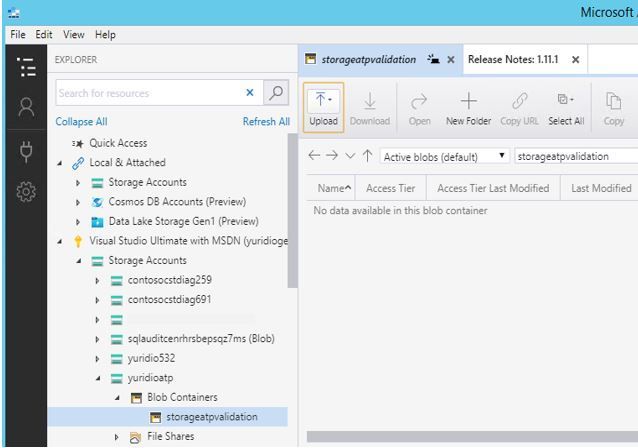
Task: Expand Storage Accounts under Local & Attached
Action: coord(78,183)
